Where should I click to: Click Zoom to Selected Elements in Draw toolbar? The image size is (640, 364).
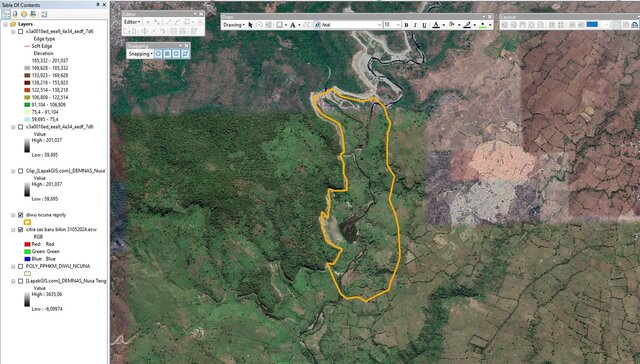click(x=268, y=25)
